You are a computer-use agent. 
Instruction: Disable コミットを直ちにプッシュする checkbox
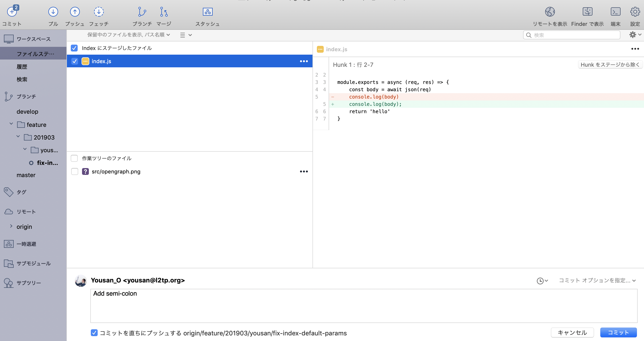tap(94, 333)
